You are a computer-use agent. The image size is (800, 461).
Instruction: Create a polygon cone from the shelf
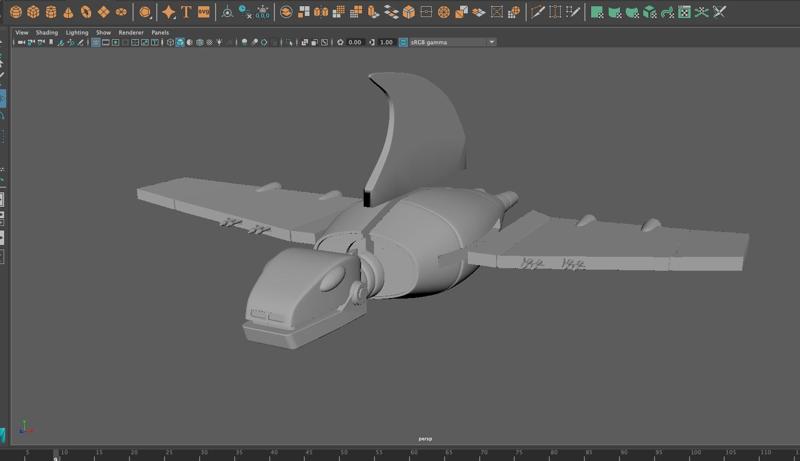[68, 12]
